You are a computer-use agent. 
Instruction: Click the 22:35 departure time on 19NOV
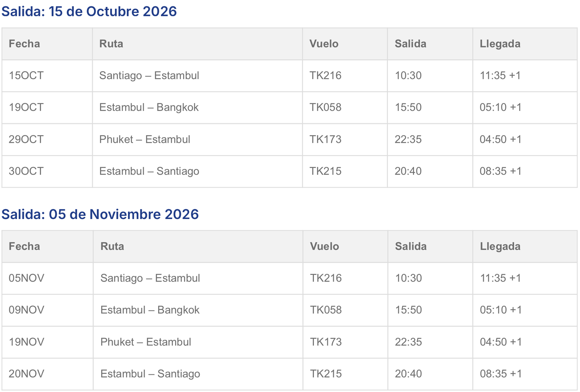click(409, 342)
